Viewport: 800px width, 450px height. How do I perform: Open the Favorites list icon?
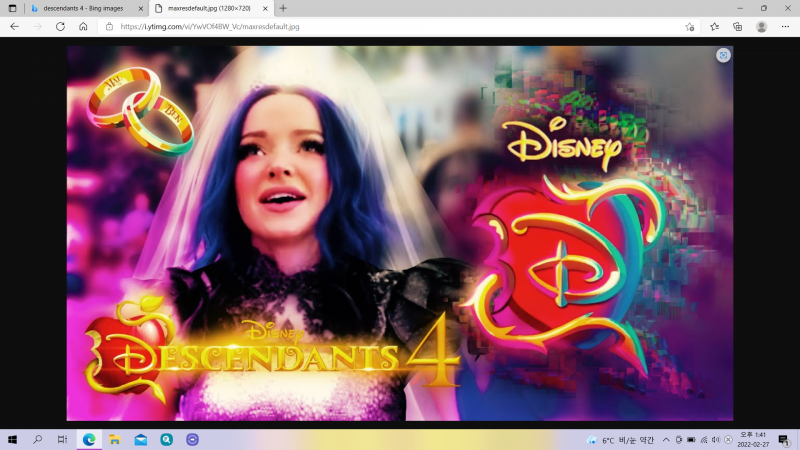[x=714, y=26]
